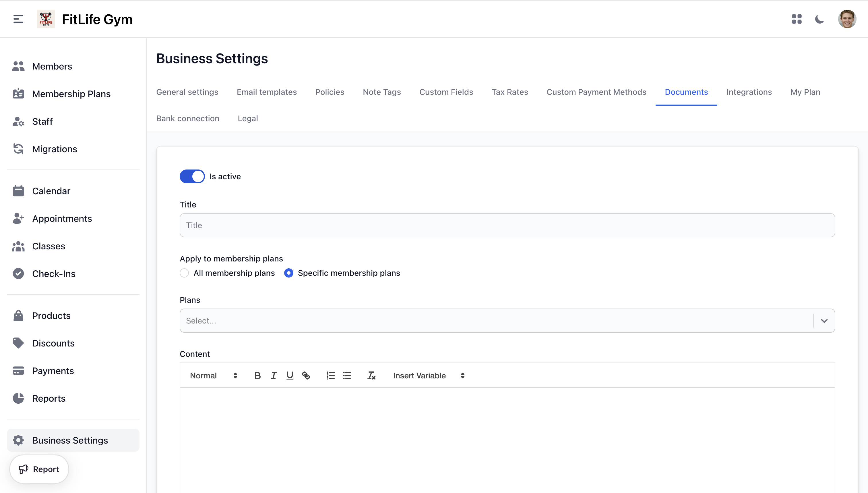
Task: Select the Reports pie chart icon
Action: pyautogui.click(x=19, y=398)
